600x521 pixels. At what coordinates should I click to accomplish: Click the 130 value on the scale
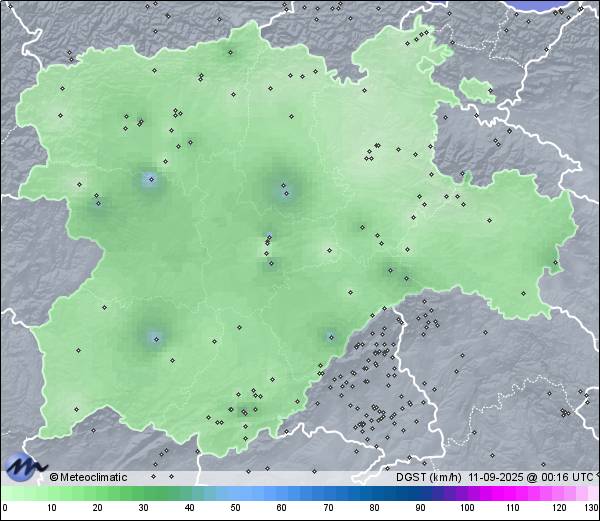[592, 508]
